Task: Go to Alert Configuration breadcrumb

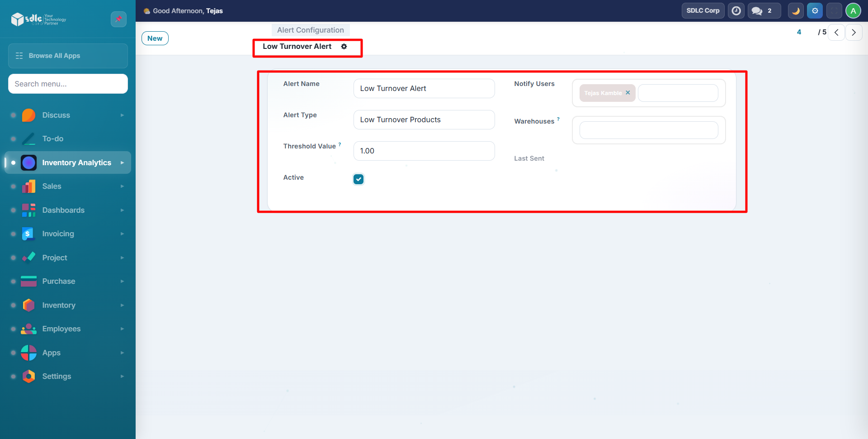Action: pos(310,30)
